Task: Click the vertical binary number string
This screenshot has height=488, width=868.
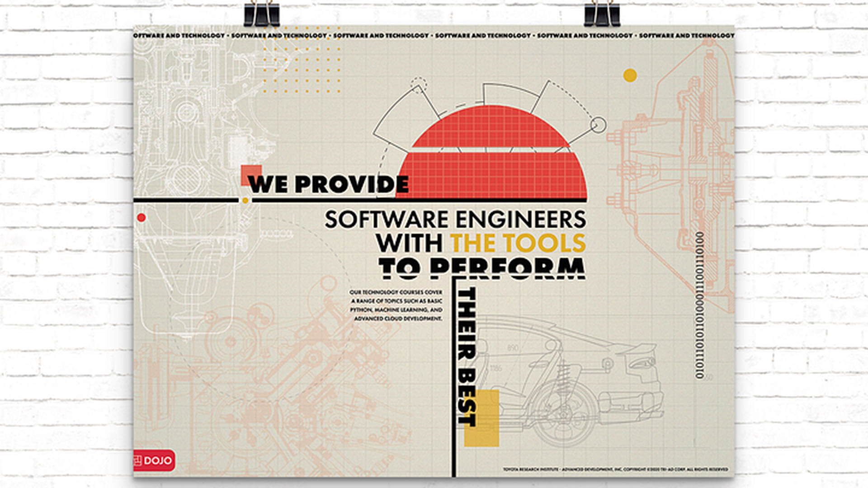Action: pos(699,305)
